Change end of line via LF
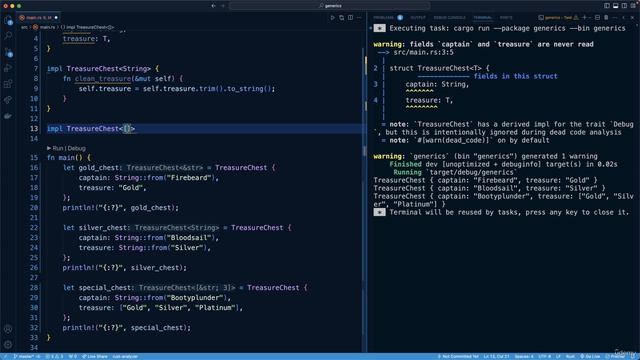This screenshot has width=640, height=360. (558, 356)
